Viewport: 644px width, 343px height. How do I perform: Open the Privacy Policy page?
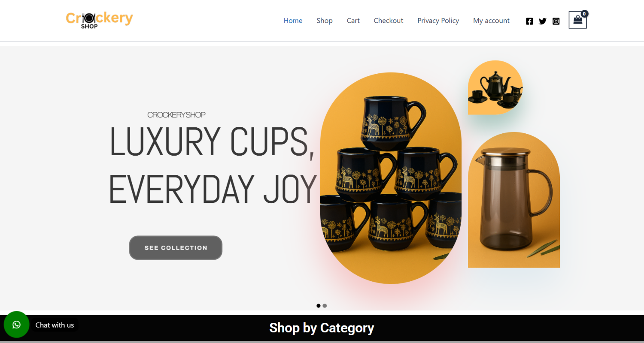pyautogui.click(x=438, y=21)
